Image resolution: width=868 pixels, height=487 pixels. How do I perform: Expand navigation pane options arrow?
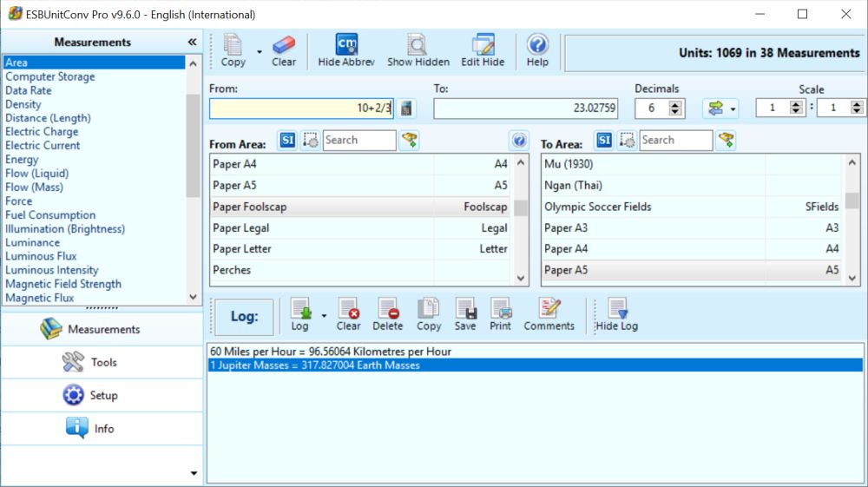tap(194, 473)
